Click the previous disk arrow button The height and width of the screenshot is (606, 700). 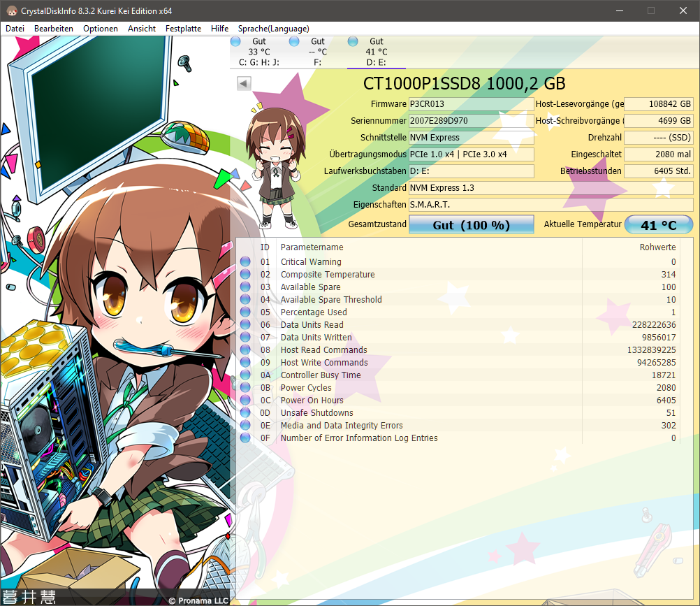coord(244,83)
